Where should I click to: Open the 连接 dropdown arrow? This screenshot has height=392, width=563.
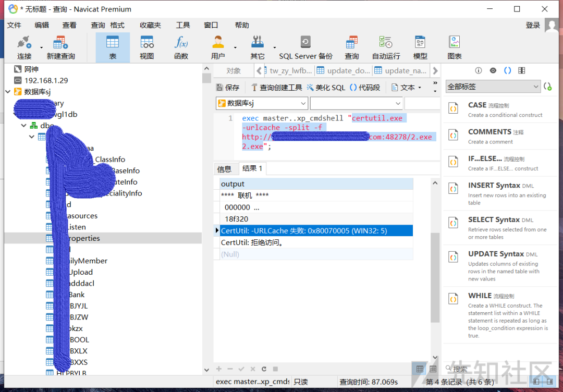pos(41,47)
